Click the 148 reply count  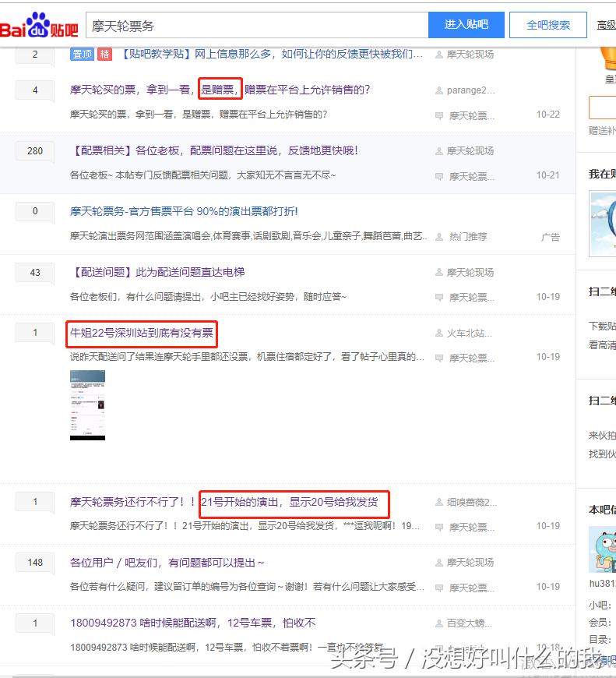35,563
